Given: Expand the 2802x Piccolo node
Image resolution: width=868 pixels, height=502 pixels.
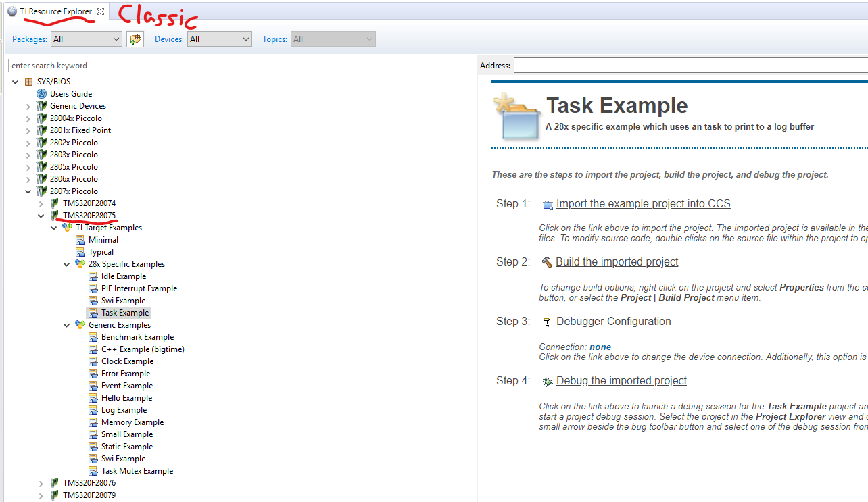Looking at the screenshot, I should coord(28,143).
